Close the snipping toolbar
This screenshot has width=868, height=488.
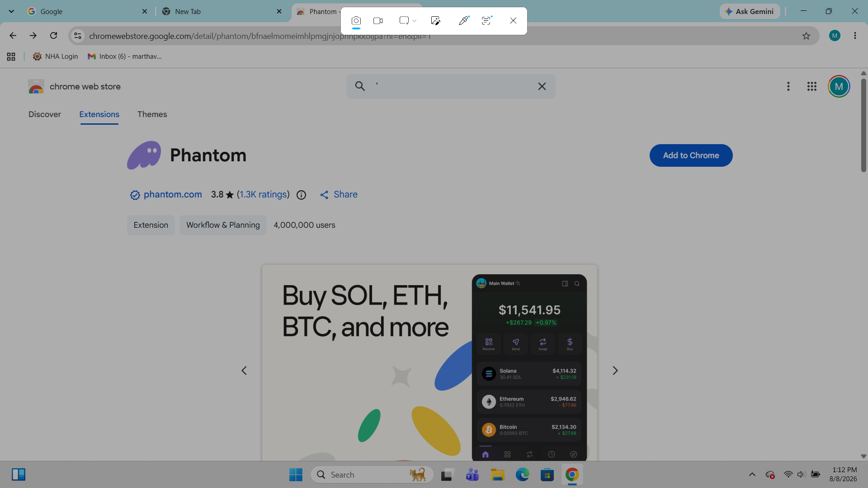point(513,21)
